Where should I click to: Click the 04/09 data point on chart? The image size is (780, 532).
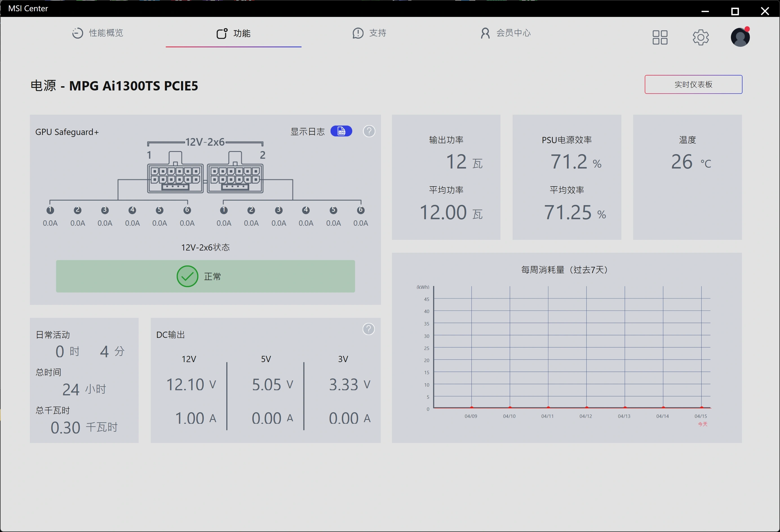click(471, 407)
